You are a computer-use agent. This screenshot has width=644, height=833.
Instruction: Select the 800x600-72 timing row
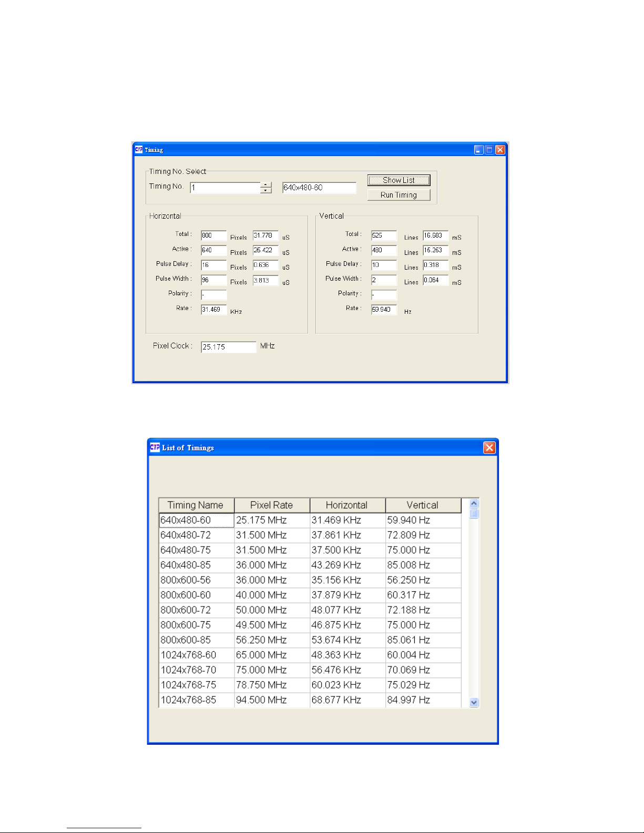click(x=310, y=610)
